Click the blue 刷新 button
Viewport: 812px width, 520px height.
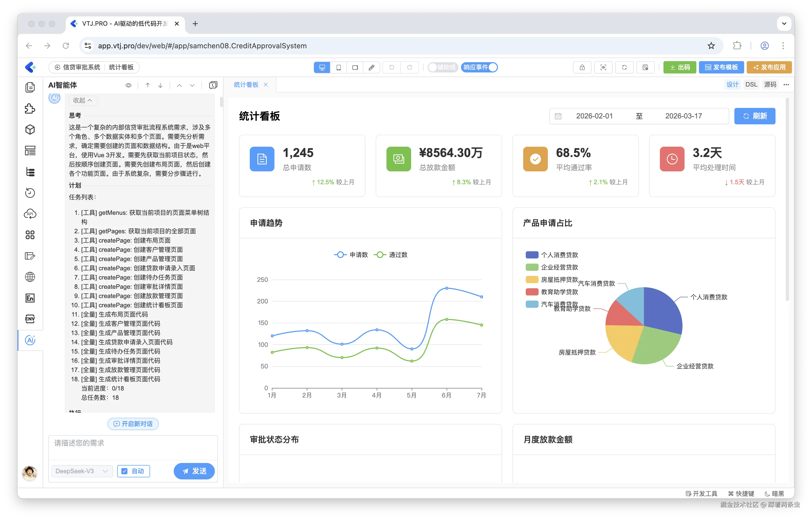755,116
